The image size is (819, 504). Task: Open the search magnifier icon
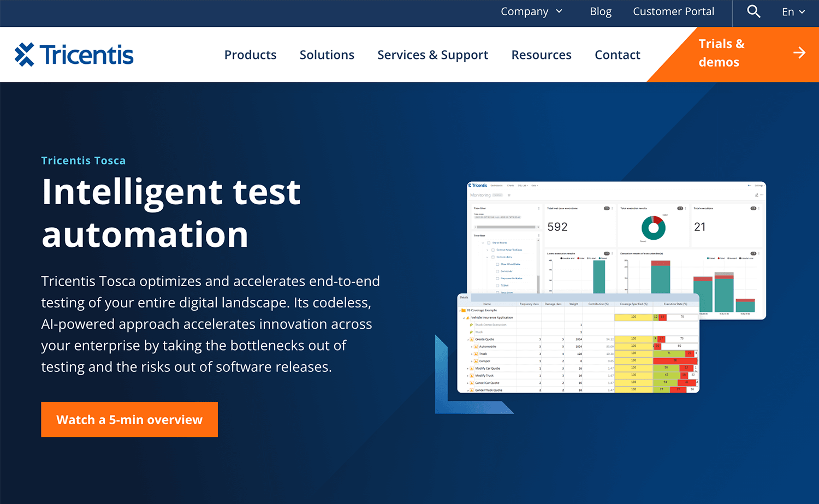[x=753, y=11]
